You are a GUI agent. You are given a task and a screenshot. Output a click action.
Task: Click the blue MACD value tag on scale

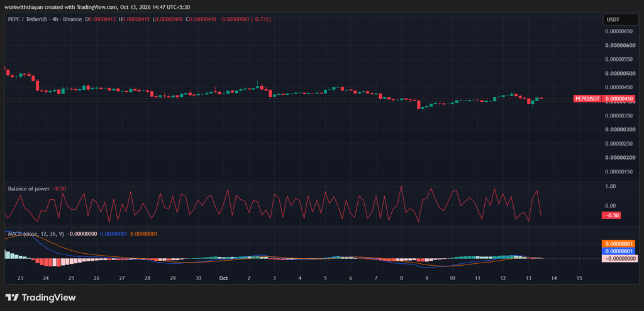(x=619, y=251)
